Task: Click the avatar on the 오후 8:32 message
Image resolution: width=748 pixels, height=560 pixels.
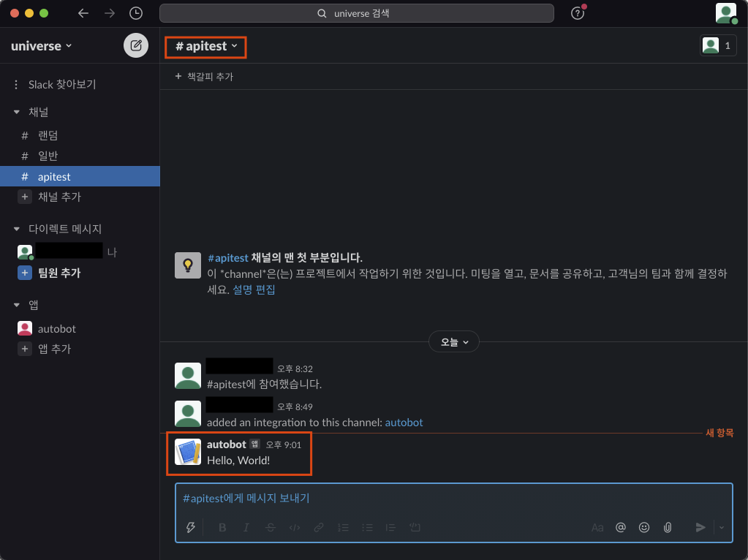Action: [188, 375]
